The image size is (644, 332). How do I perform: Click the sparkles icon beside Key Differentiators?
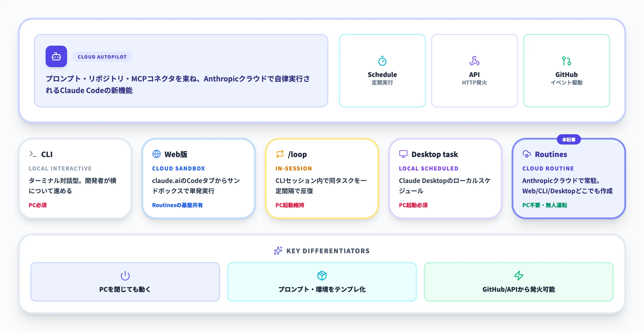point(278,251)
